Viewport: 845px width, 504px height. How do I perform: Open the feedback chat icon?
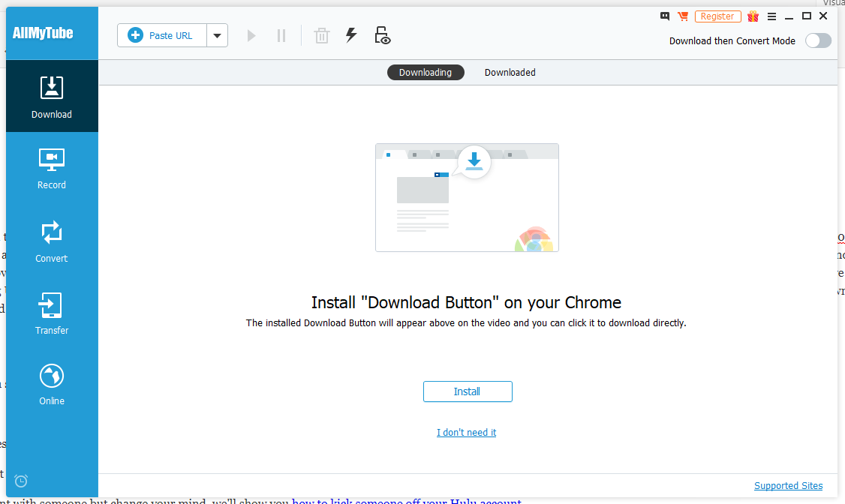point(665,16)
